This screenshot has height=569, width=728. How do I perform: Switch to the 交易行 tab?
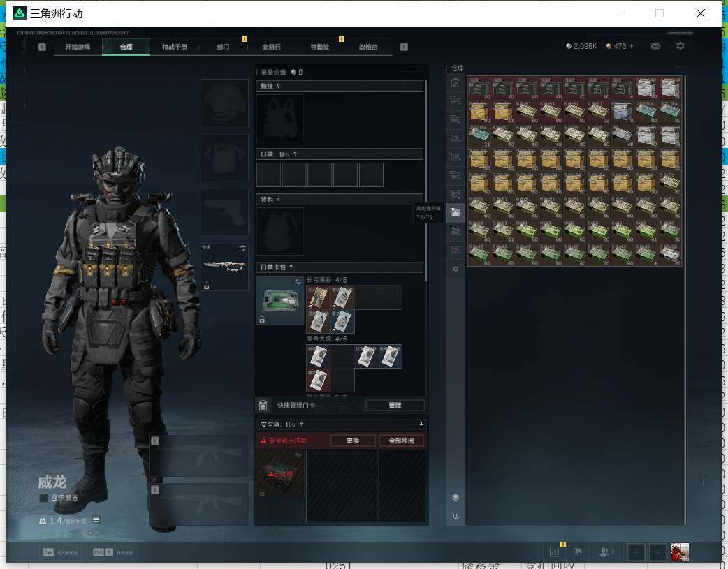click(x=271, y=47)
